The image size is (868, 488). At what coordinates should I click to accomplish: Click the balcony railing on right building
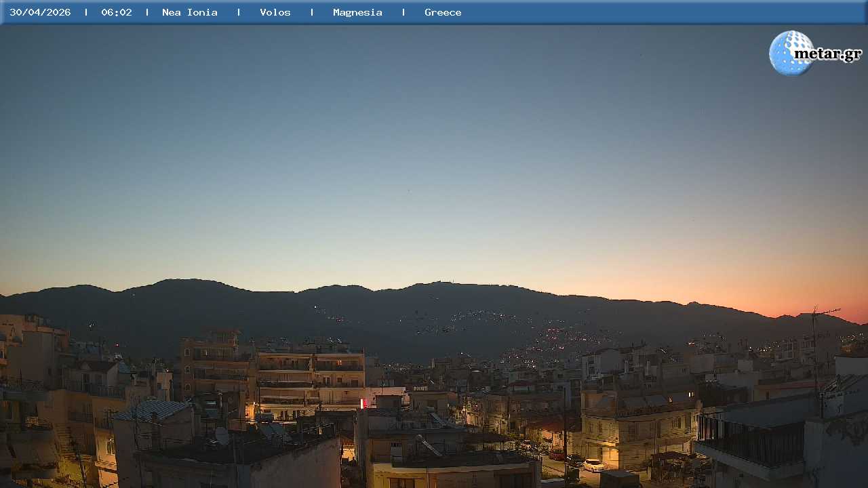click(749, 439)
